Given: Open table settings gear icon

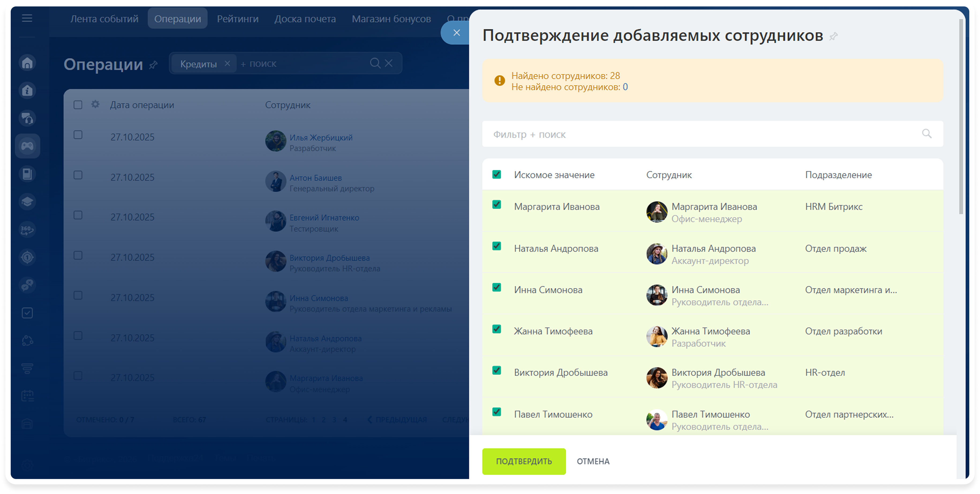Looking at the screenshot, I should coord(95,104).
